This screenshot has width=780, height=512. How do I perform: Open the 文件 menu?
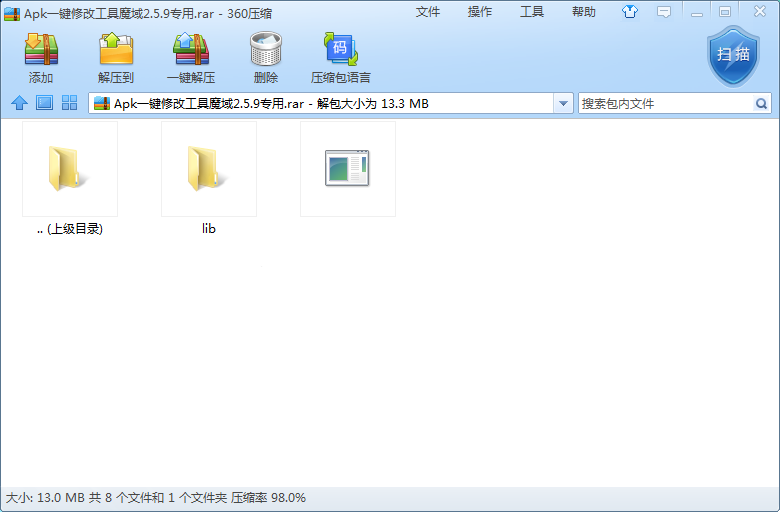coord(428,12)
